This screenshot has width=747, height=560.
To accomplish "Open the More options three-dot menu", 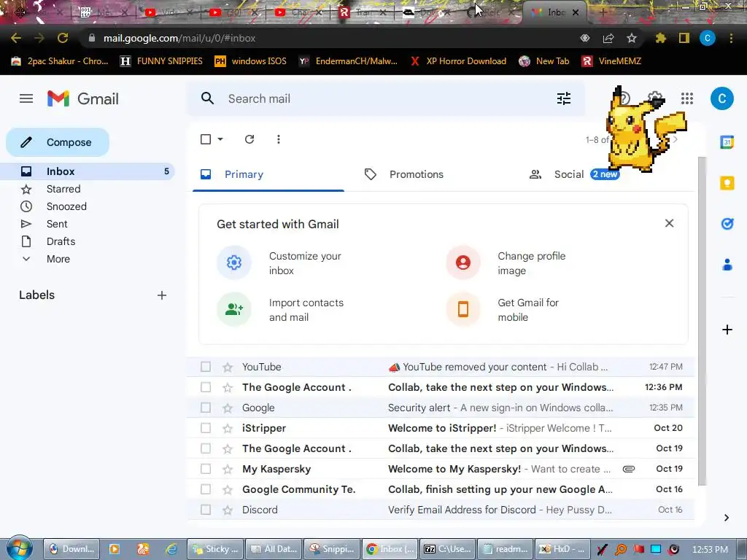I will (278, 139).
